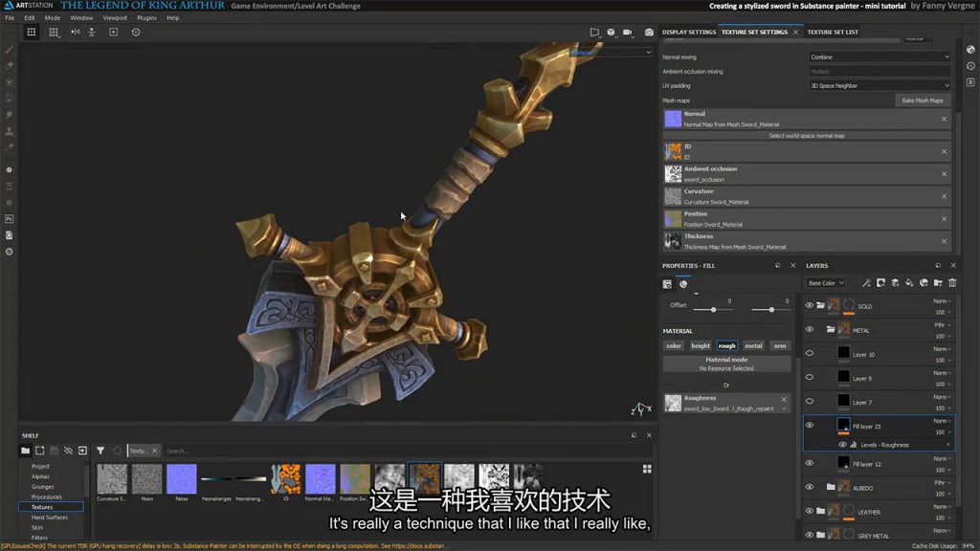Hide the ALBEDO folder layer
The height and width of the screenshot is (551, 980).
tap(810, 487)
